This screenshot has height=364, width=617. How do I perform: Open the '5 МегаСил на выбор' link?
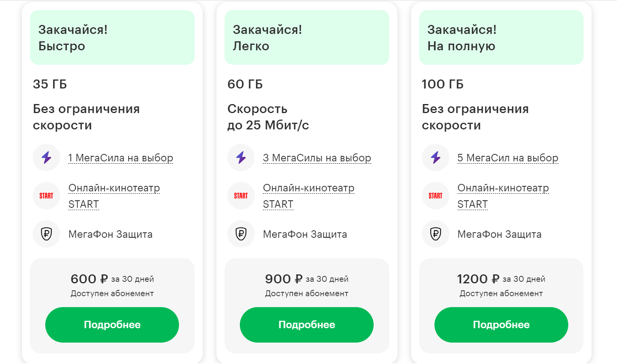pos(508,158)
